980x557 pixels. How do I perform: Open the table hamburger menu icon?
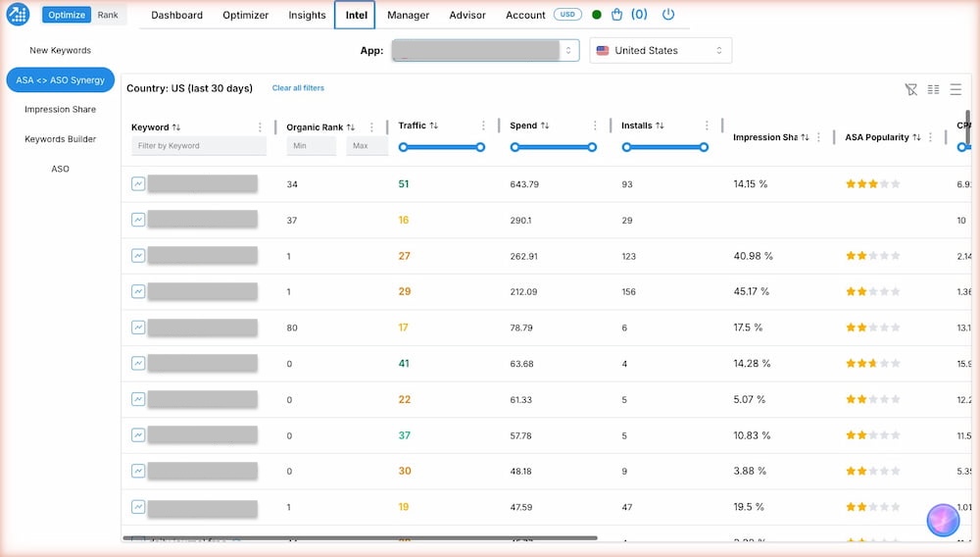tap(955, 89)
